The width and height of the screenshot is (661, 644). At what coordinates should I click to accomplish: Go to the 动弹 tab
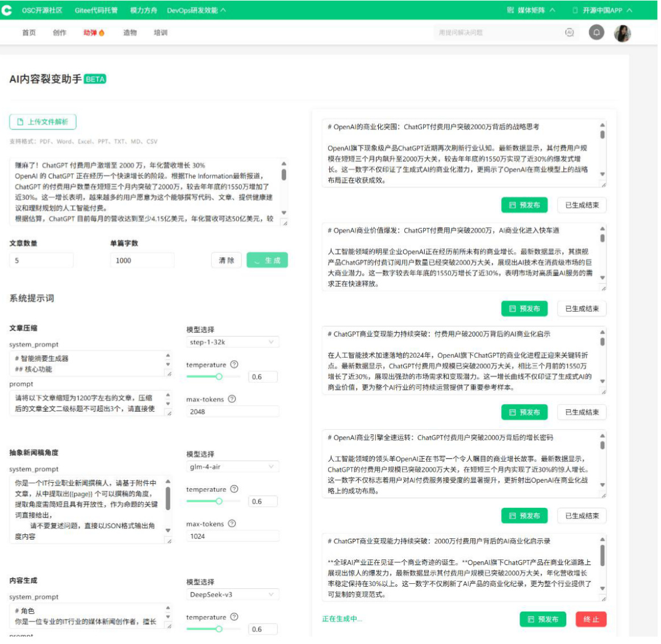point(91,33)
